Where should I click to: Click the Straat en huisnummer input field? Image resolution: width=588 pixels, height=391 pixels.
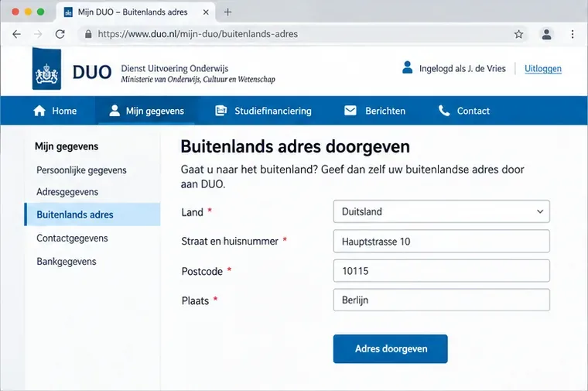(x=441, y=242)
